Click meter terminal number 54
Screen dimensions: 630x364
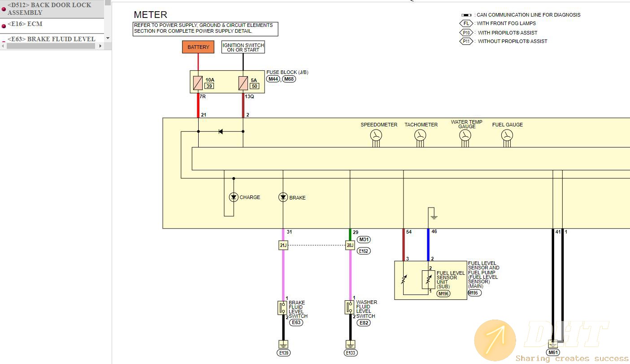click(409, 232)
